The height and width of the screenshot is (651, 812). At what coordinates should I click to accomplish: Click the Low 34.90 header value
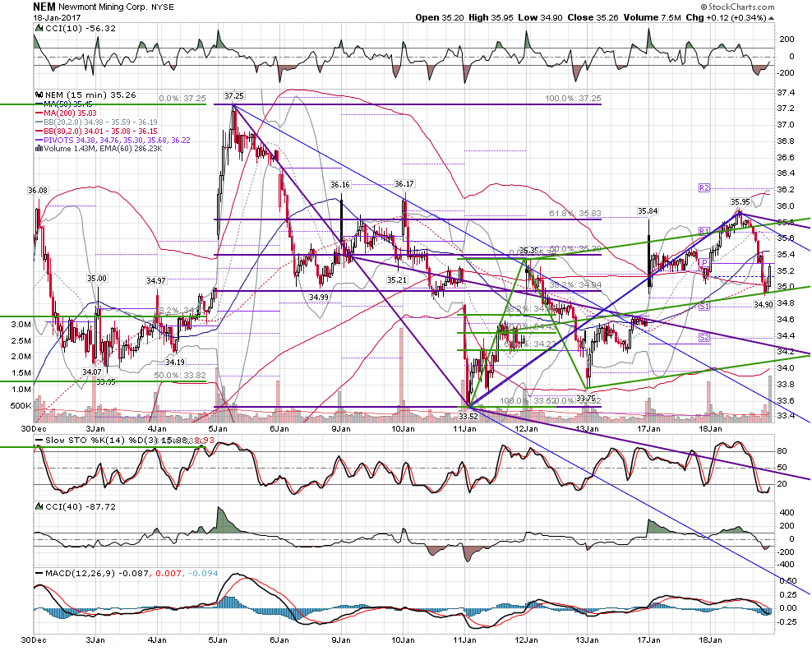[540, 17]
